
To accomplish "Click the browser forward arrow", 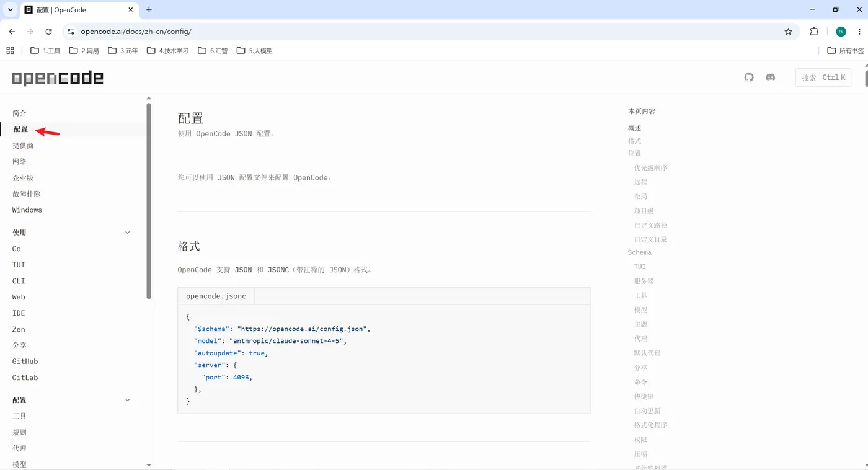I will [30, 32].
